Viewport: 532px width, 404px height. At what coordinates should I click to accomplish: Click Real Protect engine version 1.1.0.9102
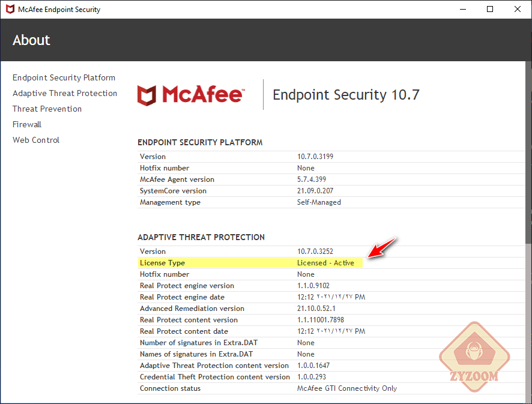coord(313,286)
